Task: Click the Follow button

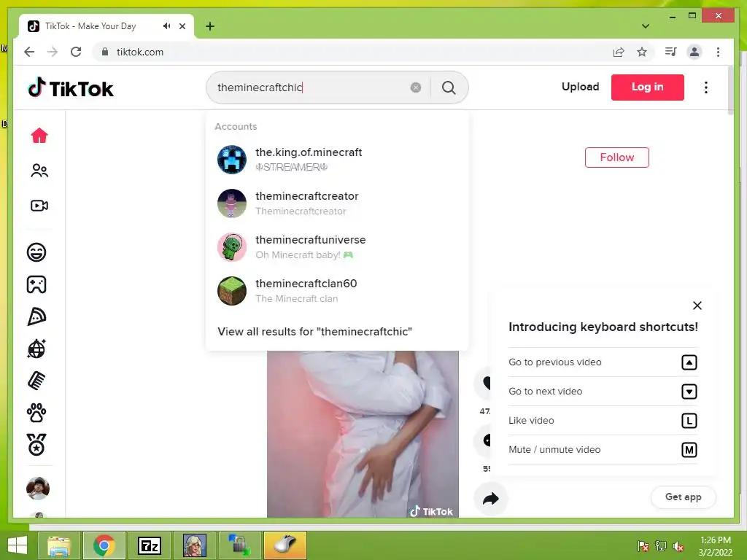Action: 617,157
